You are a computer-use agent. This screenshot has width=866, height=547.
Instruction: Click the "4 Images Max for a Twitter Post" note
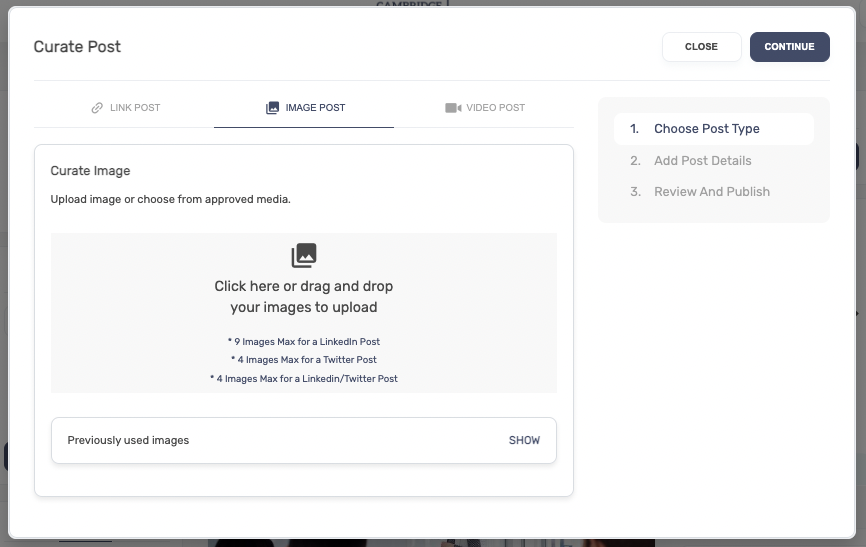tap(304, 360)
